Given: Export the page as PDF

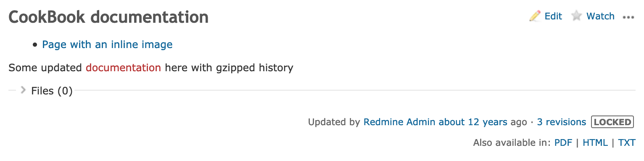Looking at the screenshot, I should pyautogui.click(x=563, y=142).
